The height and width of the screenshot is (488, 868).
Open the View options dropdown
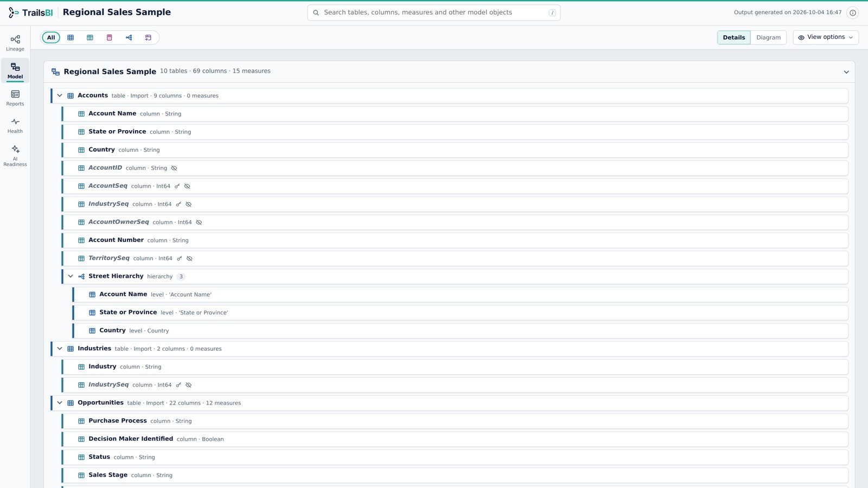(x=826, y=37)
